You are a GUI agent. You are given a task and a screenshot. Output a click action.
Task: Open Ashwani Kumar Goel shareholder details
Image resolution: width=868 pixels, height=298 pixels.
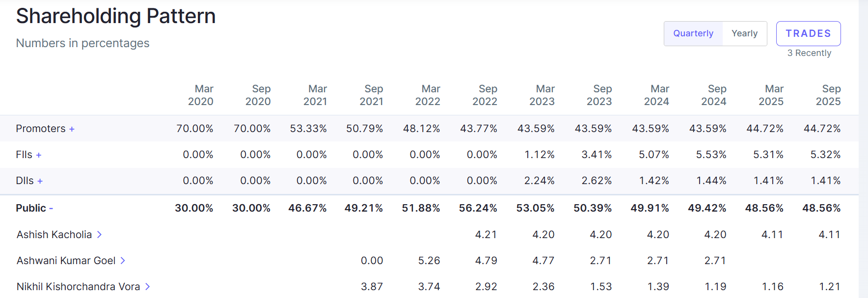coord(66,261)
